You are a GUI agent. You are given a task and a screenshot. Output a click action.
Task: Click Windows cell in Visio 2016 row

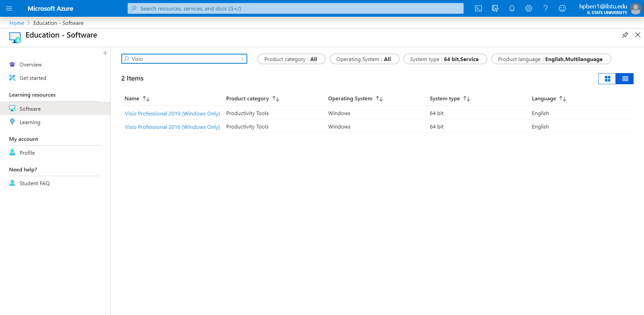339,127
